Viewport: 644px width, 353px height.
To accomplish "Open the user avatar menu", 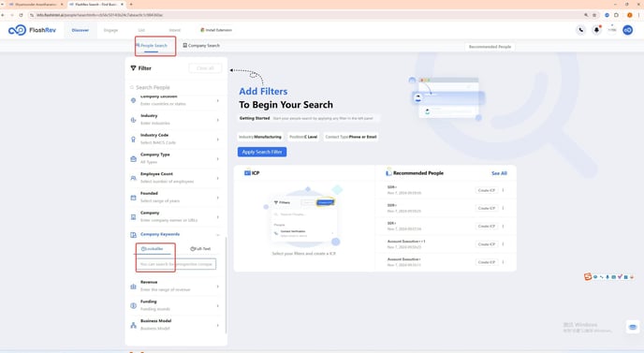I will 627,30.
